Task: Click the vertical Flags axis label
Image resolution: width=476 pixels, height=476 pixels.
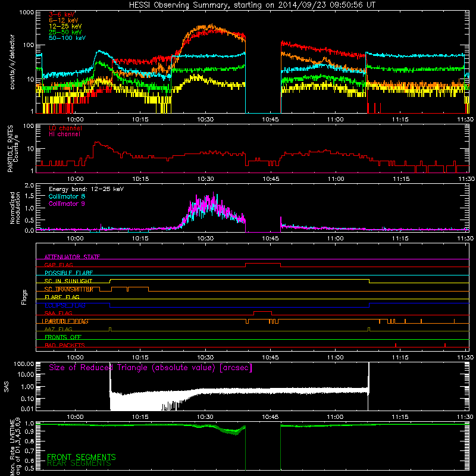Action: [24, 297]
